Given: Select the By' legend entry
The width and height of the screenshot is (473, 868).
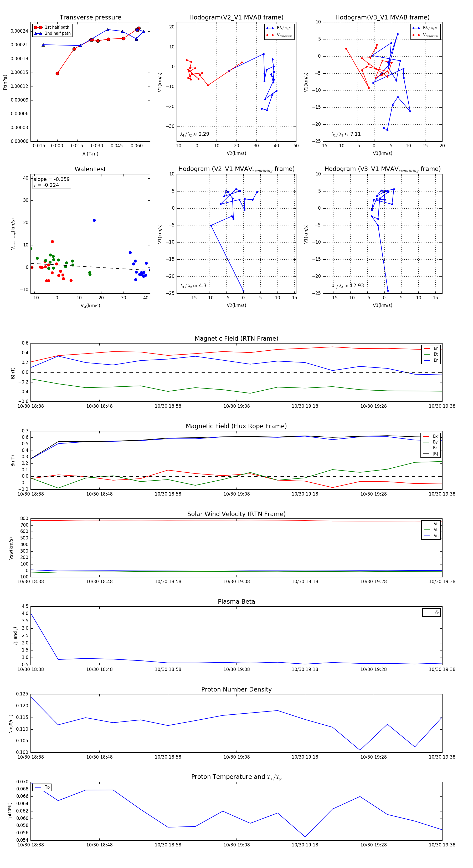Looking at the screenshot, I should (431, 442).
